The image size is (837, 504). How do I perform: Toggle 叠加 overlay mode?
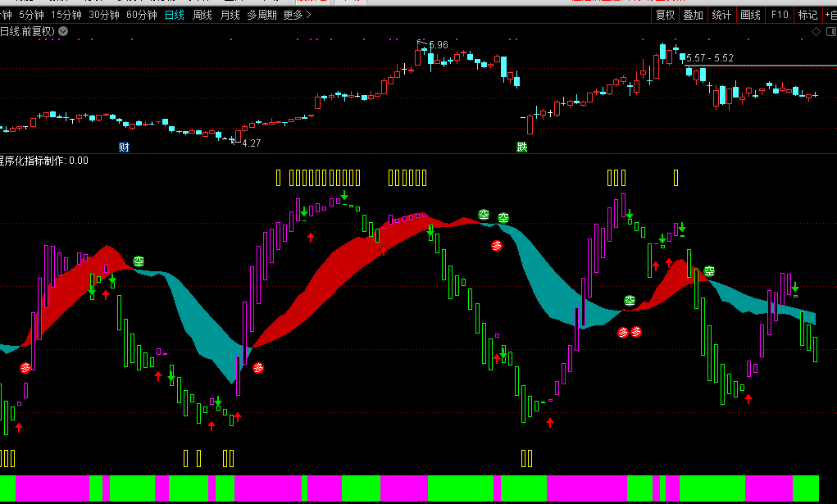coord(693,15)
